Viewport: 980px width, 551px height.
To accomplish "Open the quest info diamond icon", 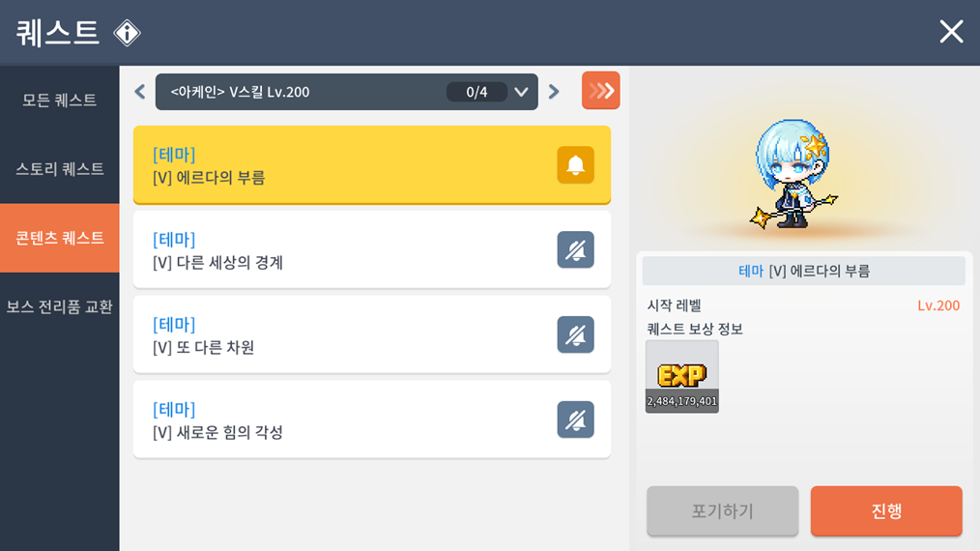I will [127, 33].
